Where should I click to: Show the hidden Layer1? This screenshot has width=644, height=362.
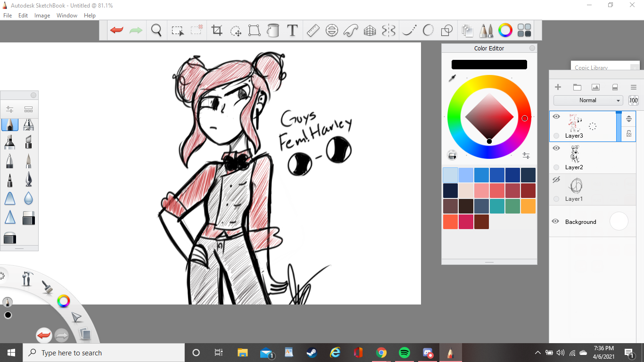point(556,180)
